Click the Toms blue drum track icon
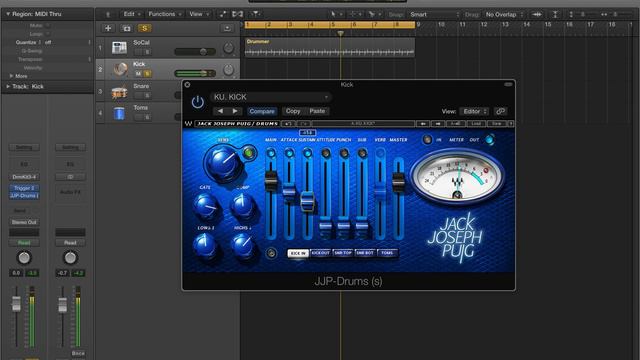This screenshot has width=640, height=360. [x=119, y=113]
